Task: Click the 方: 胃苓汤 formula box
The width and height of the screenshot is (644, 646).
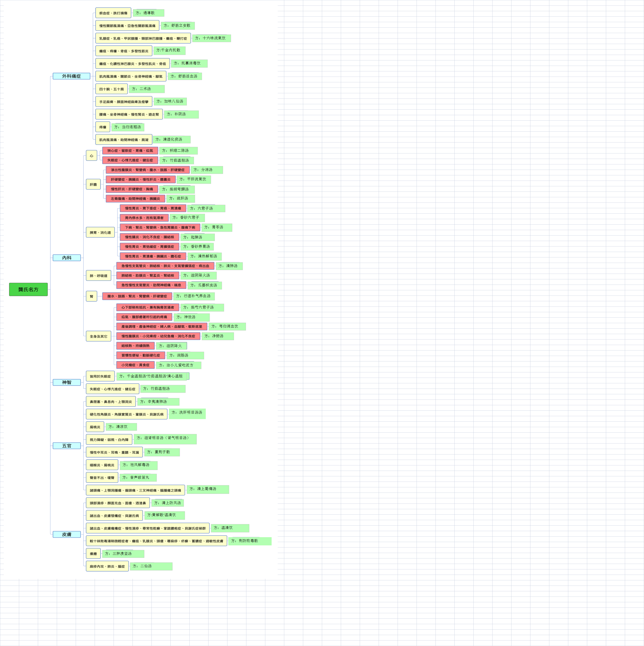Action: pos(217,228)
